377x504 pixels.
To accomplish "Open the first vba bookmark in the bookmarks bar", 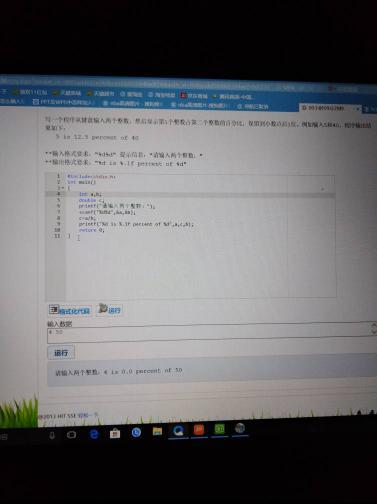I will pyautogui.click(x=132, y=104).
